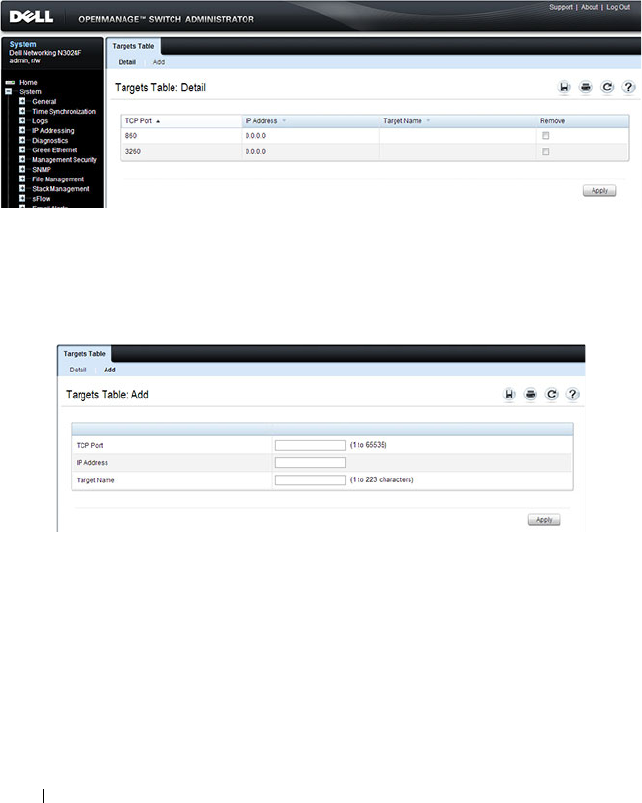Expand the Time Synchronization node
The image size is (642, 803).
click(x=22, y=111)
